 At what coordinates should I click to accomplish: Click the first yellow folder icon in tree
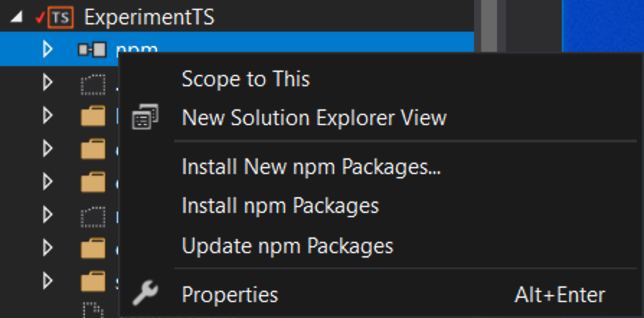click(93, 116)
